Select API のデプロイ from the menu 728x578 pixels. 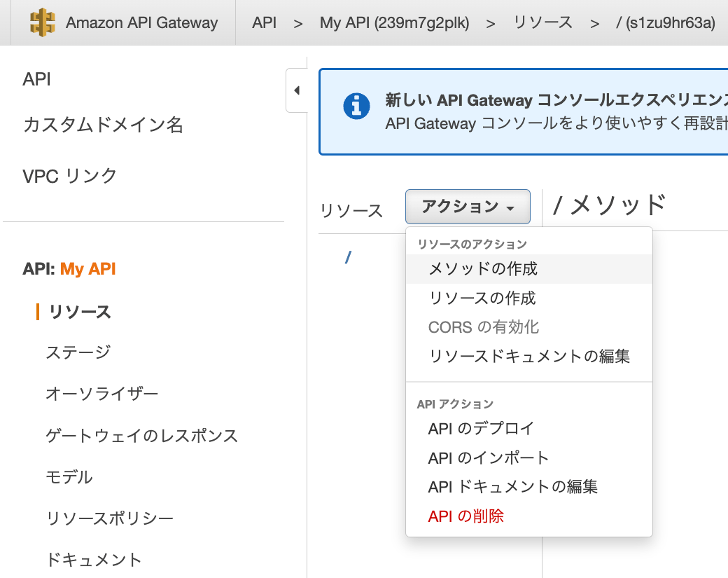click(x=528, y=428)
